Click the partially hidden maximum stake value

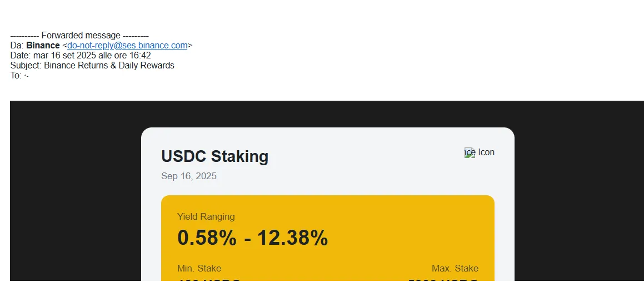point(443,282)
